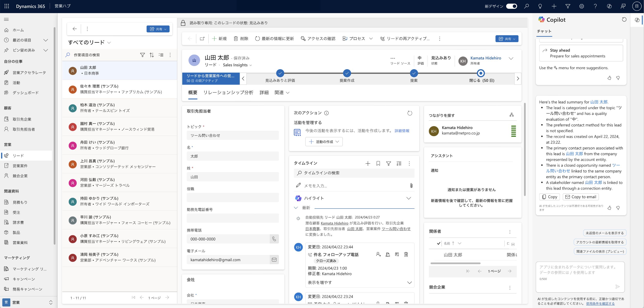Screen dimensions: 644x308
Task: Thumbs down the lead summary response
Action: 618,208
